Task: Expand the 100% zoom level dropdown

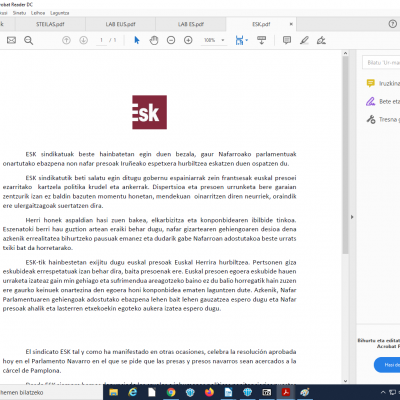Action: (223, 40)
